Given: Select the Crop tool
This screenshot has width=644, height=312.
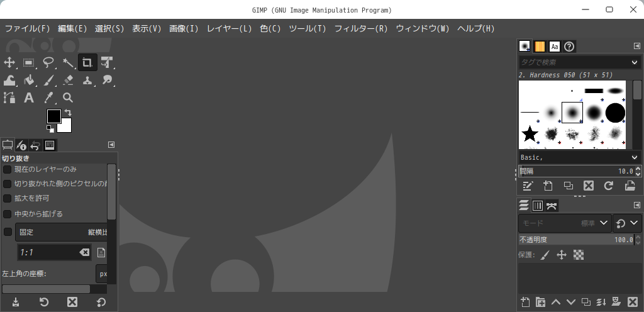Looking at the screenshot, I should [x=87, y=63].
